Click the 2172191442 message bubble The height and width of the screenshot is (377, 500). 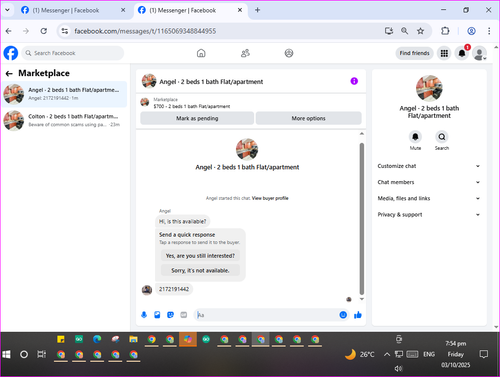click(174, 289)
